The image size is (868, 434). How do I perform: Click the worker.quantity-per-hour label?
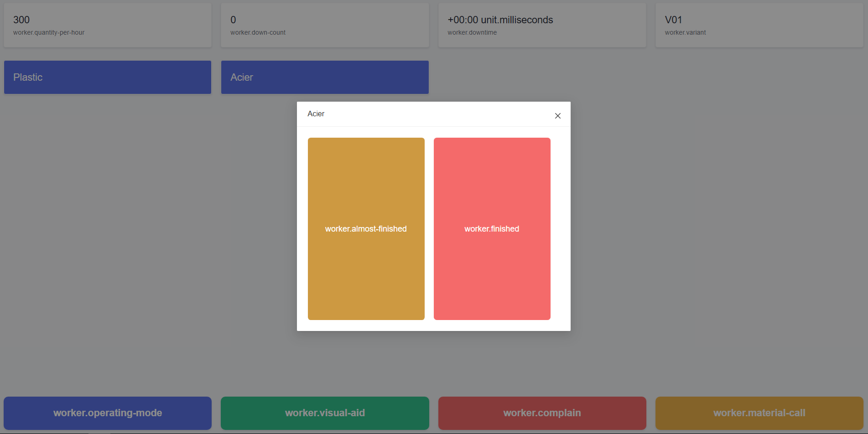pyautogui.click(x=49, y=32)
